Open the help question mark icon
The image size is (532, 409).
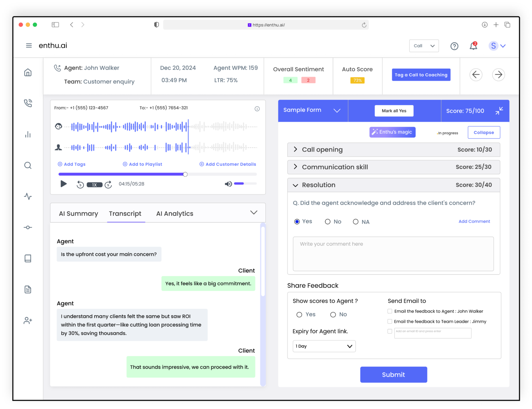click(454, 46)
